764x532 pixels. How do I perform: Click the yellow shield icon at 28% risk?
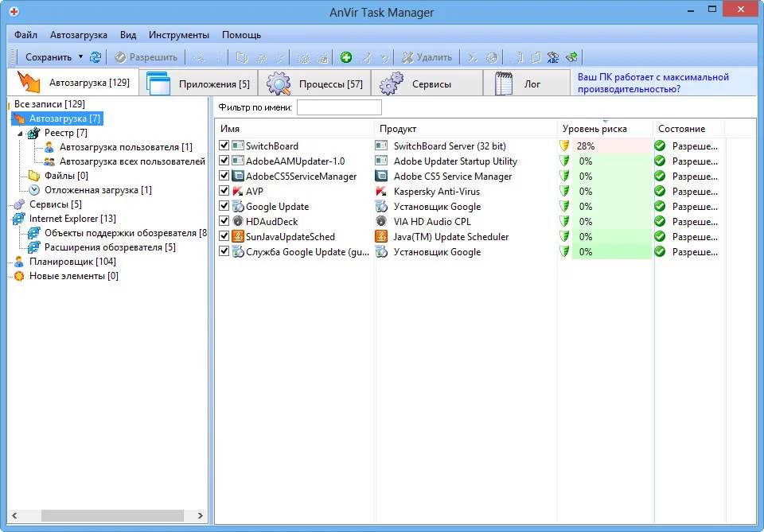point(564,146)
